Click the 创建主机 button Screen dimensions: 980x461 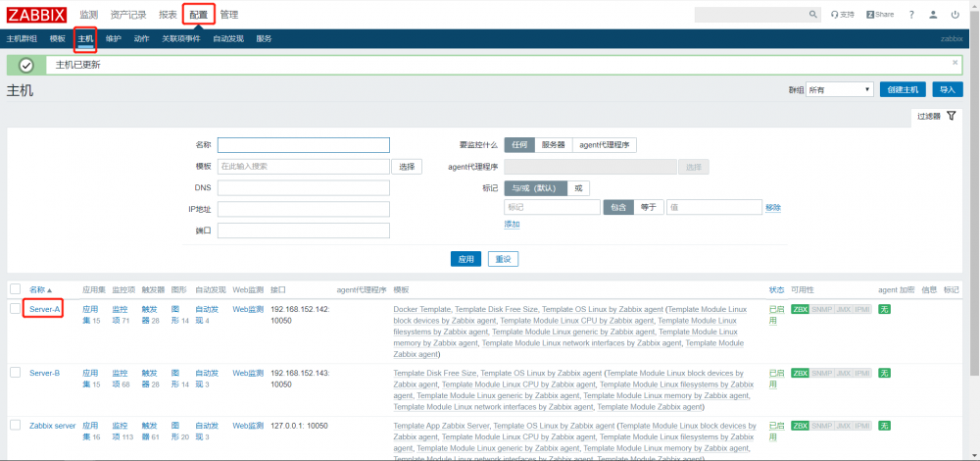click(x=904, y=89)
